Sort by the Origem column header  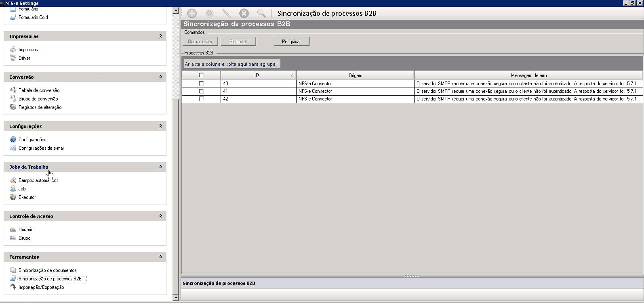point(355,75)
